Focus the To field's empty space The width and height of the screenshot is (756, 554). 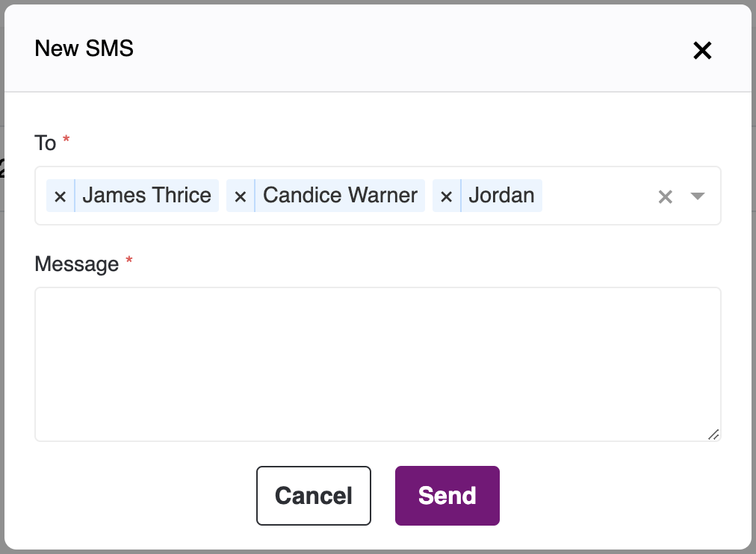point(598,196)
